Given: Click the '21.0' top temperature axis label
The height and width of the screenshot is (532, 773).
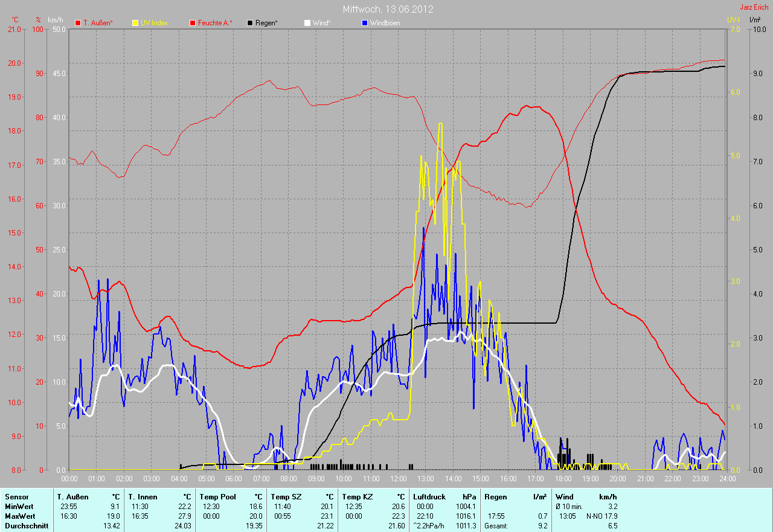Looking at the screenshot, I should [14, 29].
